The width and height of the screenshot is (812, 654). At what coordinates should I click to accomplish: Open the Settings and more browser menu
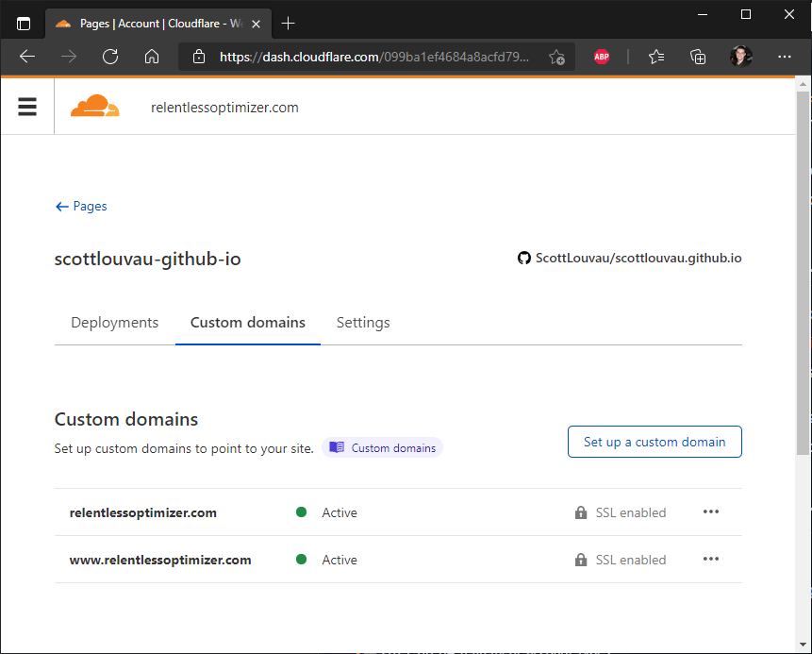click(785, 57)
